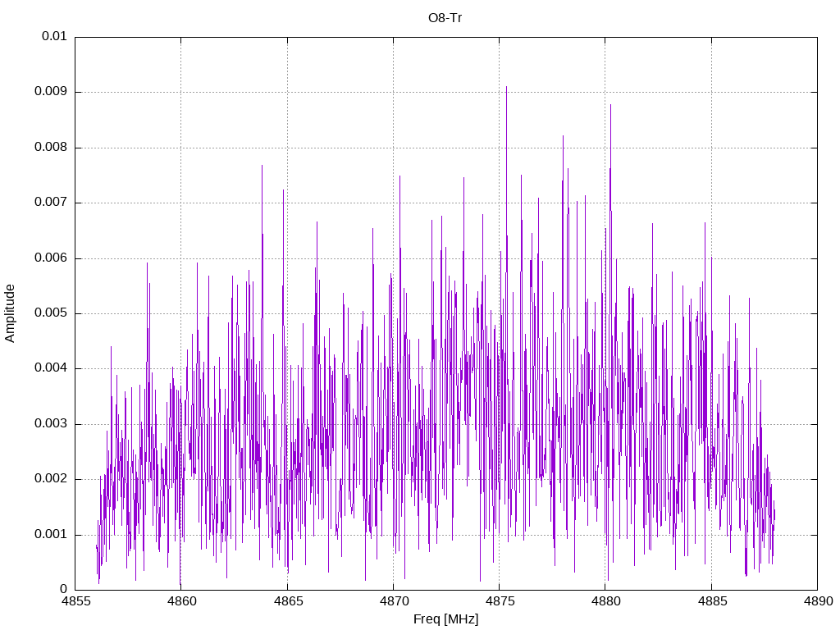This screenshot has height=630, width=840.
Task: Click y-axis tick label 0.009
Action: point(51,92)
